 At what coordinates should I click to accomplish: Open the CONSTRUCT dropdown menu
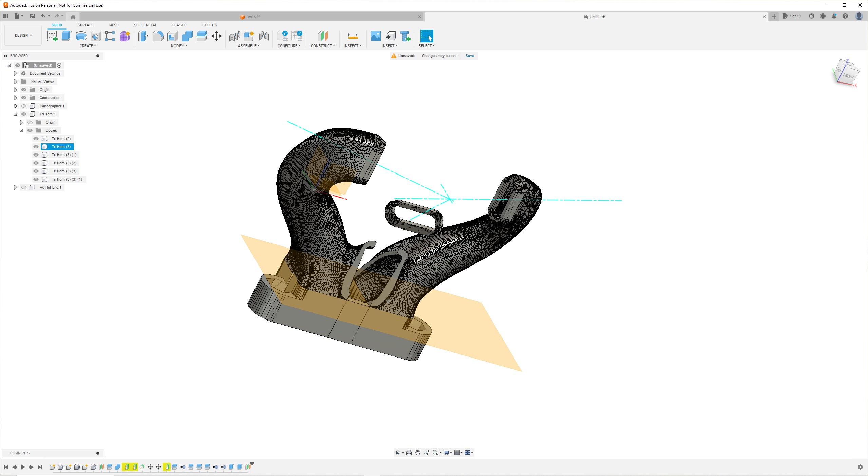pyautogui.click(x=323, y=46)
